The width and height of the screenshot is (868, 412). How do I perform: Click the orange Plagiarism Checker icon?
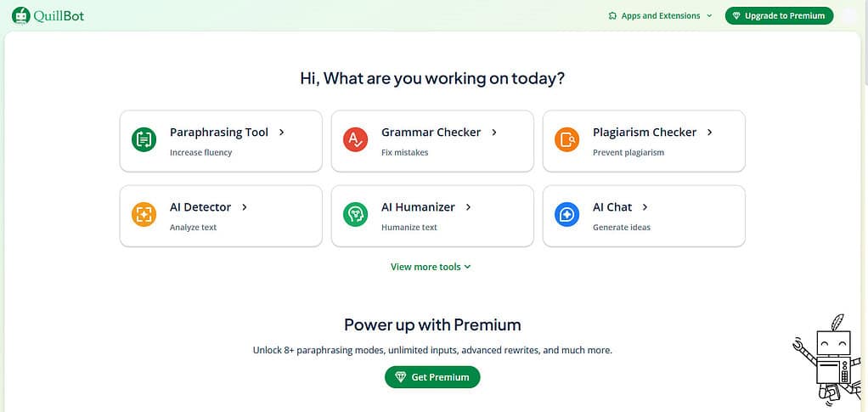click(x=566, y=139)
